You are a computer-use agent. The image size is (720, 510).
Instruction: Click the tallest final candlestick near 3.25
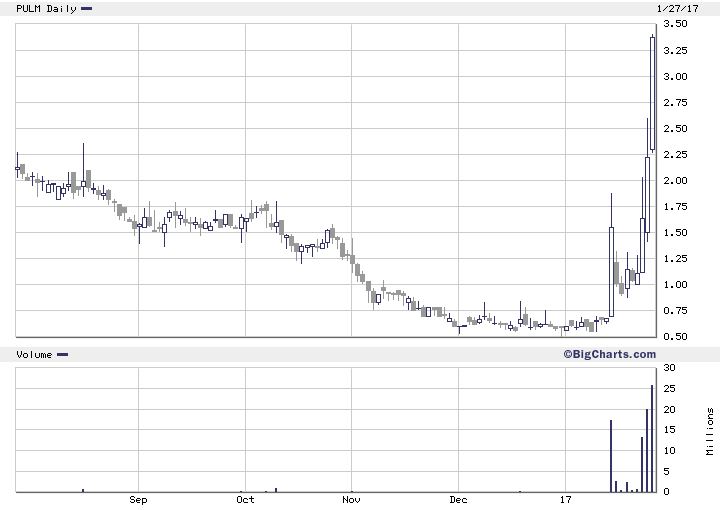click(x=652, y=93)
